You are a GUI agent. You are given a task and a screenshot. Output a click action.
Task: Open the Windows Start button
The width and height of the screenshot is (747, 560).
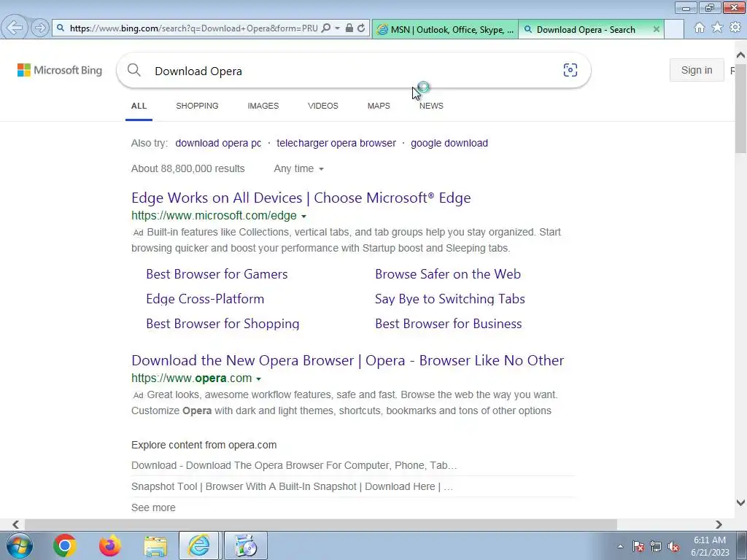point(20,545)
